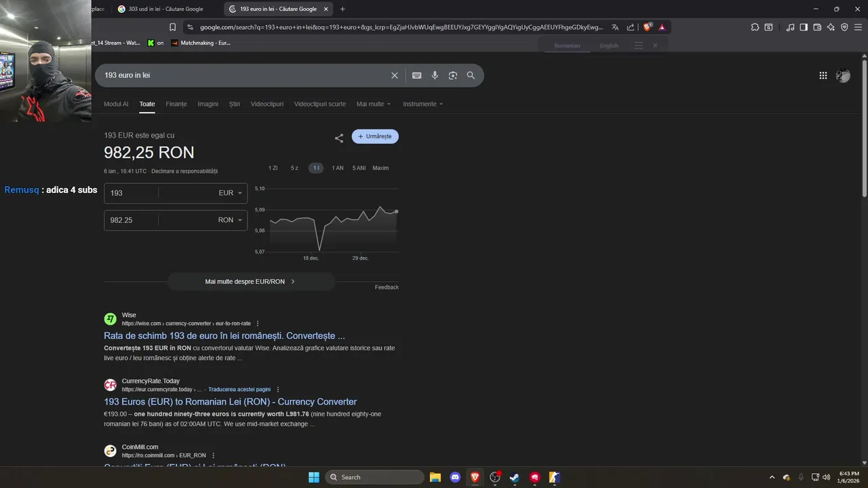Open the on-screen keyboard input tool
868x488 pixels.
(416, 75)
